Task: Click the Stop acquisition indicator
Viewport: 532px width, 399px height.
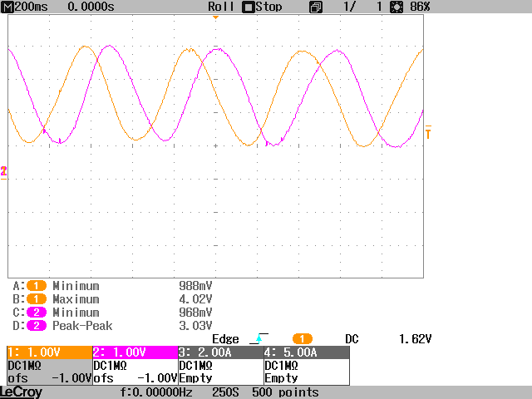Action: point(262,7)
